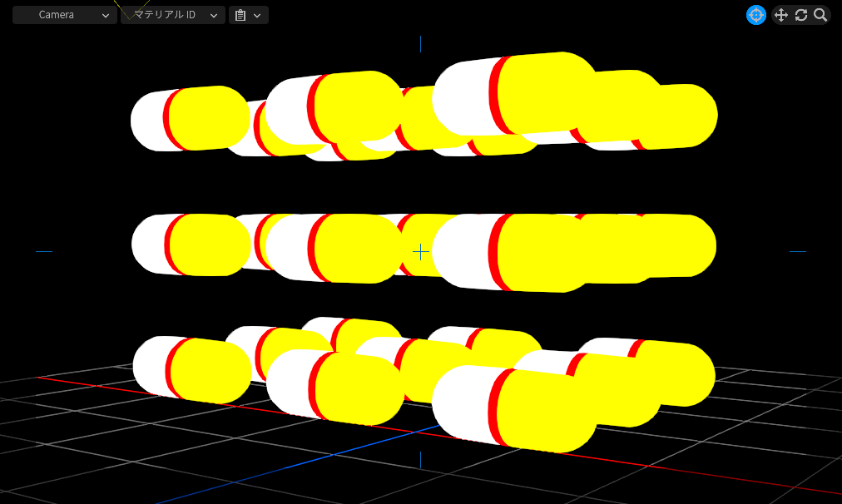
Task: Click the top center safe-frame tick mark
Action: point(421,44)
